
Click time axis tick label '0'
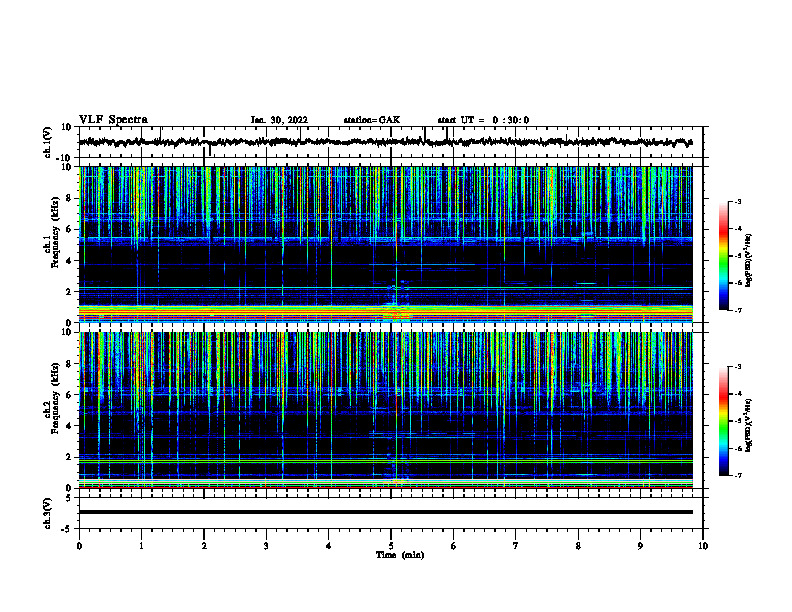[x=79, y=546]
